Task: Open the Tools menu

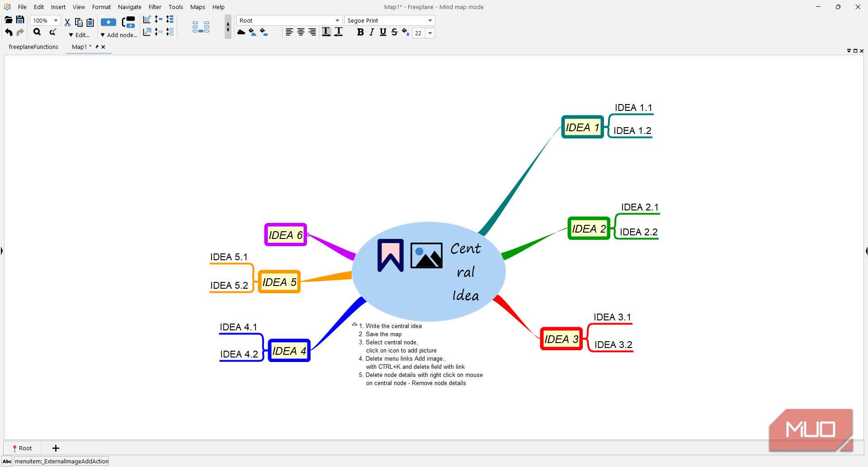Action: pos(176,7)
